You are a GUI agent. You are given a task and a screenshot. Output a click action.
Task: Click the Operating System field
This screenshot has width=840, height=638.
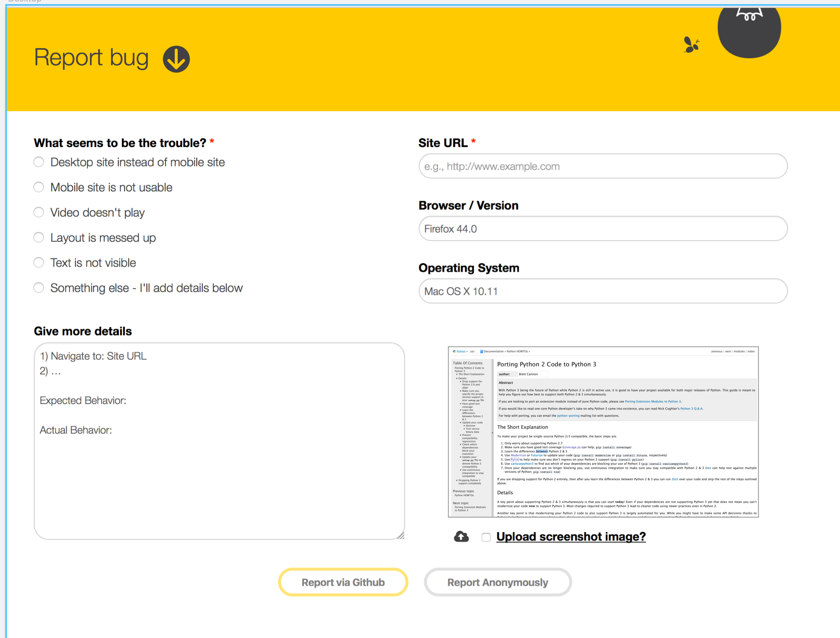pyautogui.click(x=603, y=291)
